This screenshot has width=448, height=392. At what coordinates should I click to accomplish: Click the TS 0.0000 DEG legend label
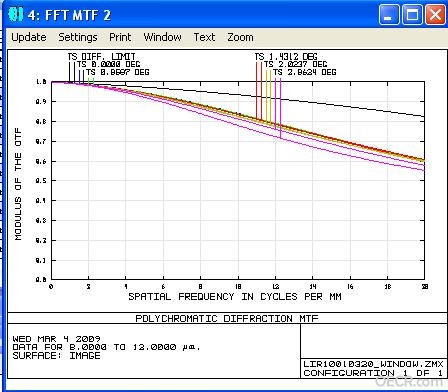click(108, 64)
